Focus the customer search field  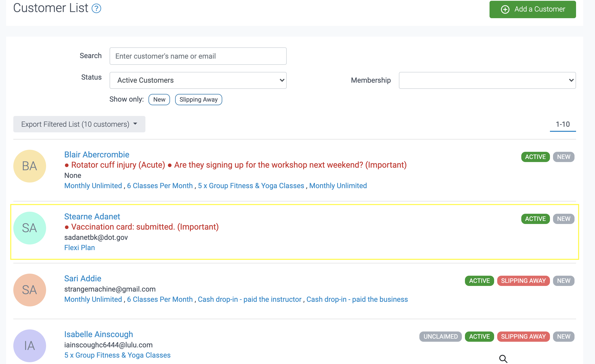coord(198,56)
